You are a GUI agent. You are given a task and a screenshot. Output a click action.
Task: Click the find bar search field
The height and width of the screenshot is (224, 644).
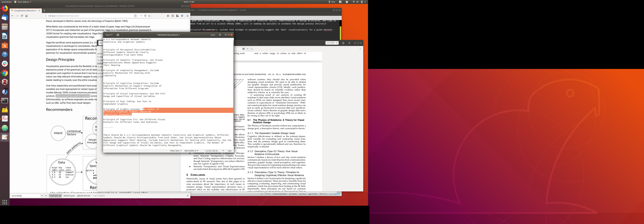click(25, 196)
